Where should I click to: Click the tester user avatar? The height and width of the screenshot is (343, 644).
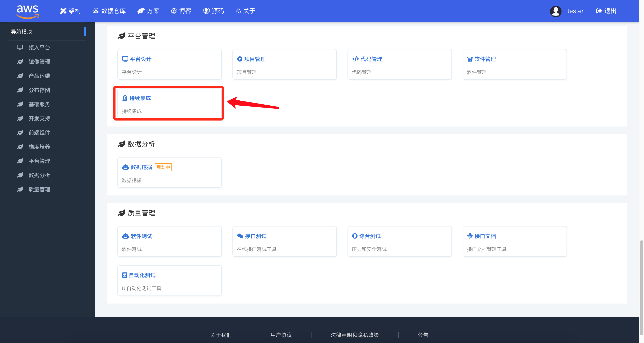point(556,11)
